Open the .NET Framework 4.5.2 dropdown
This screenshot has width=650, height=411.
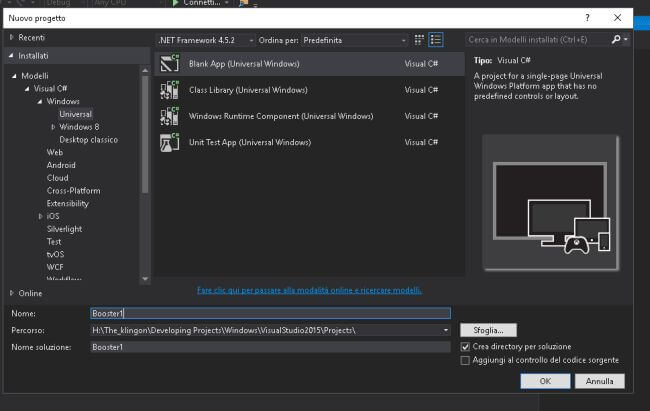pyautogui.click(x=206, y=40)
